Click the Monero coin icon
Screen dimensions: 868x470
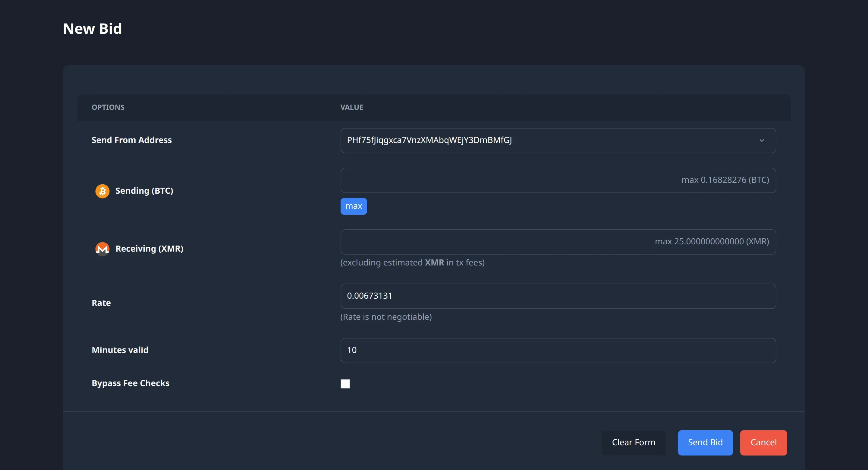(102, 249)
